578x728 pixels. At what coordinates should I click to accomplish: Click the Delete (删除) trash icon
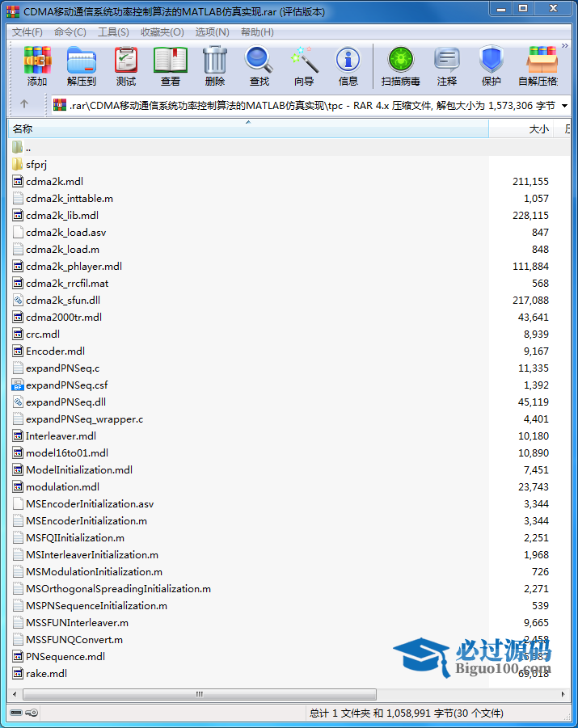click(x=215, y=61)
